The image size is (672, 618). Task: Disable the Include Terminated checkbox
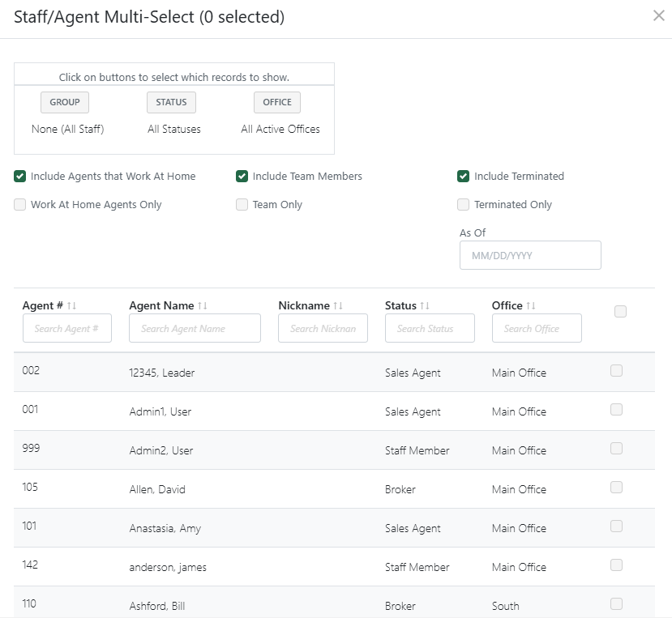pos(464,176)
